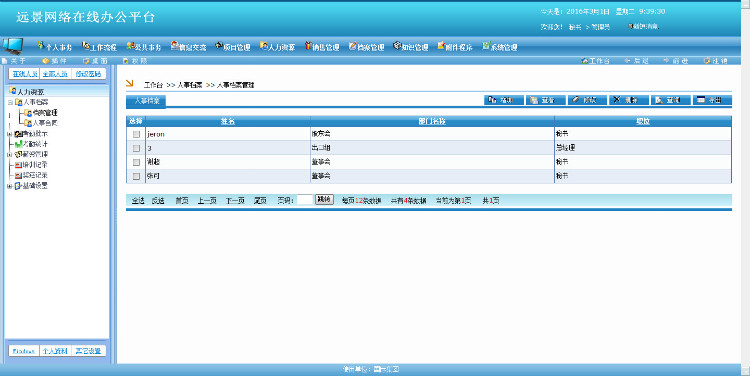Go to 工作台 in top-right toolbar

pyautogui.click(x=595, y=61)
